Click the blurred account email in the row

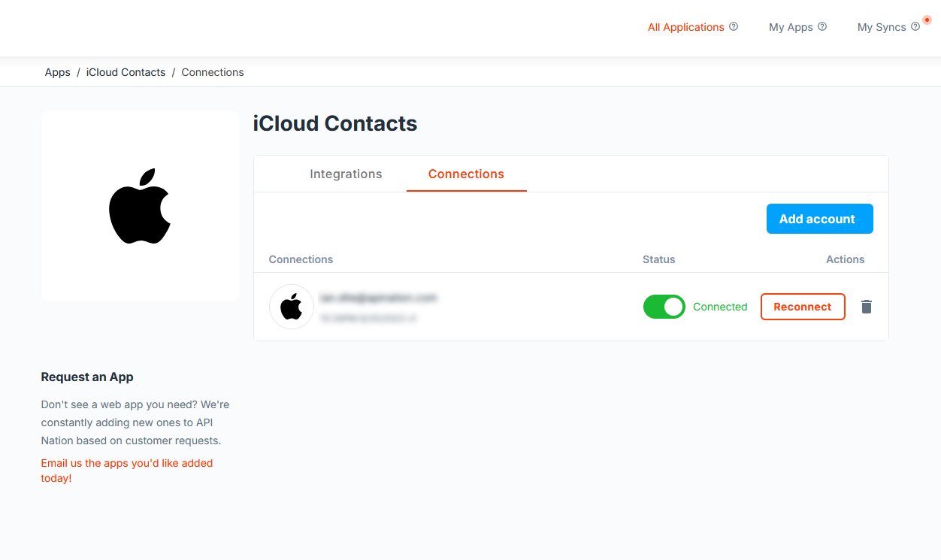tap(378, 298)
